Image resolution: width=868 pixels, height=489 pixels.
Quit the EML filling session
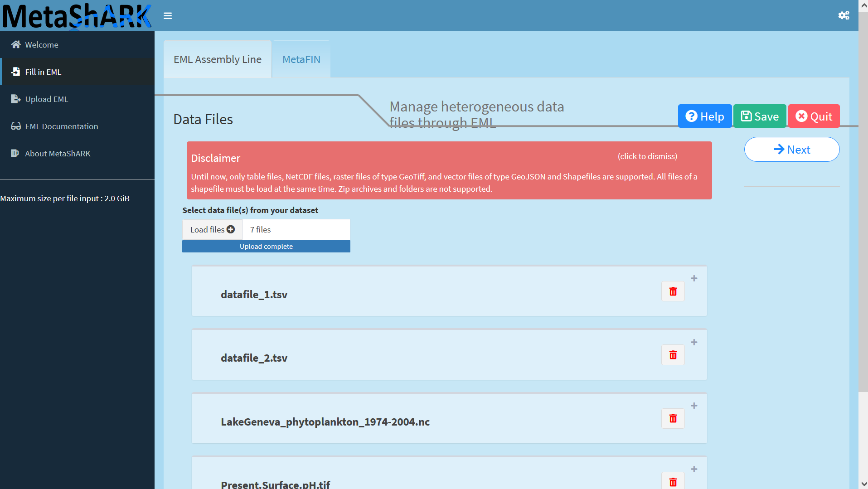coord(814,116)
